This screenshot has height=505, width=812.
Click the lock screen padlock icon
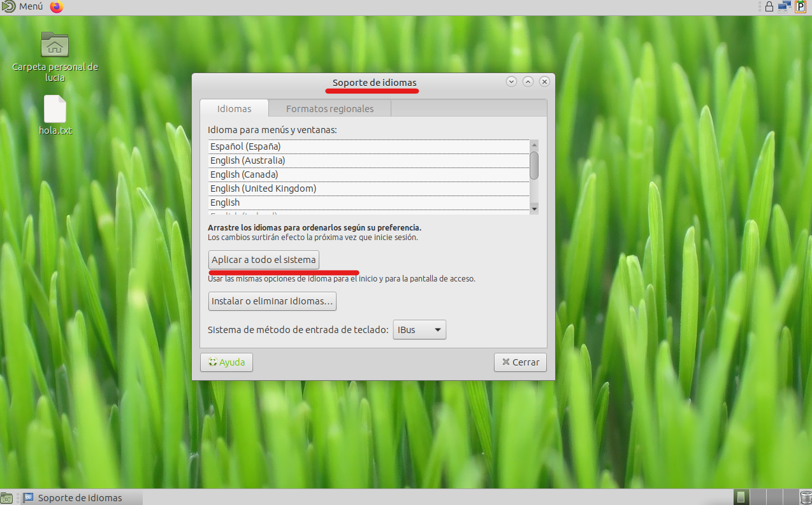coord(769,7)
